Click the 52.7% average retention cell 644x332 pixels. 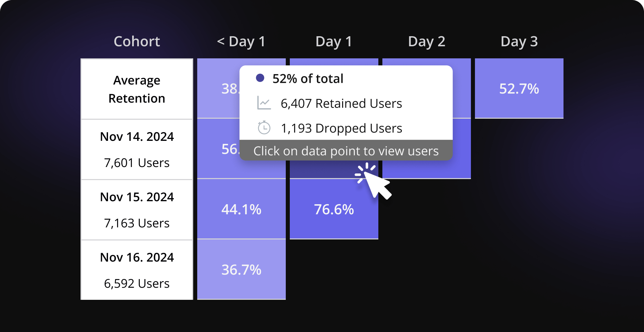pyautogui.click(x=519, y=89)
